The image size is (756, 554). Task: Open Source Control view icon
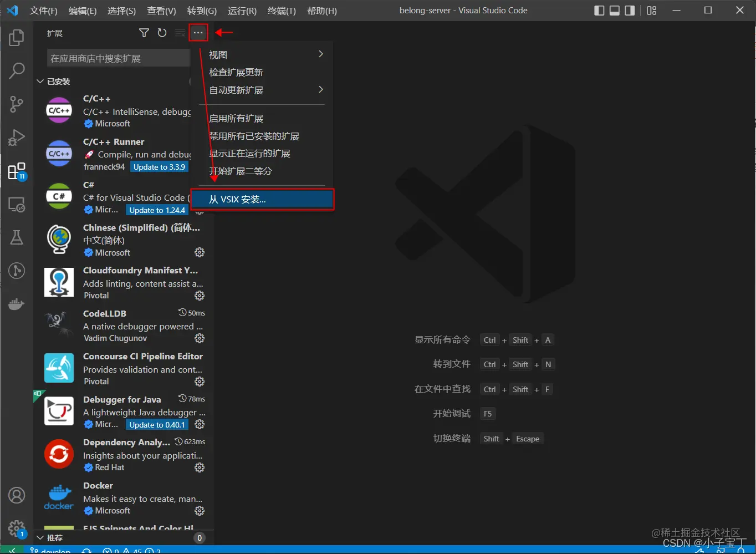tap(17, 104)
